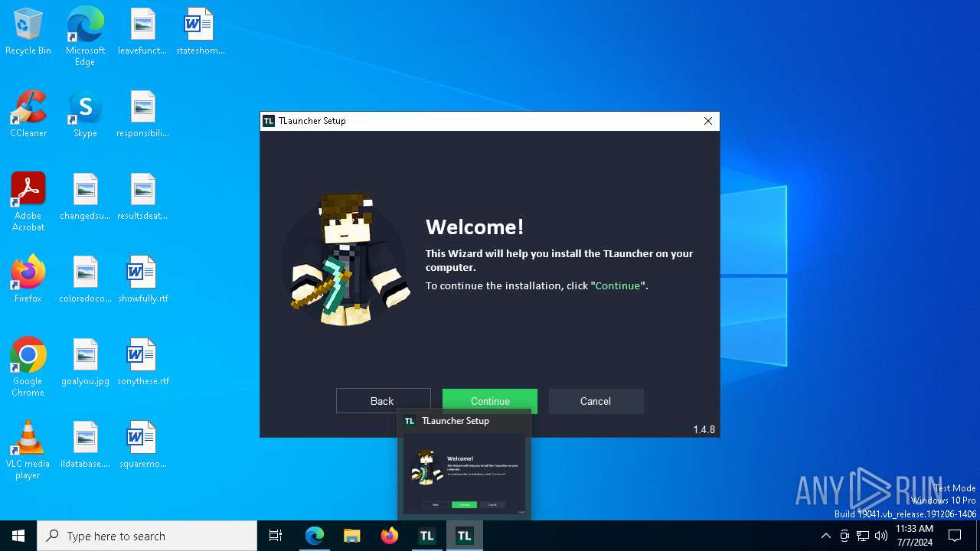This screenshot has width=980, height=551.
Task: Click the volume speaker tray icon
Action: (x=881, y=536)
